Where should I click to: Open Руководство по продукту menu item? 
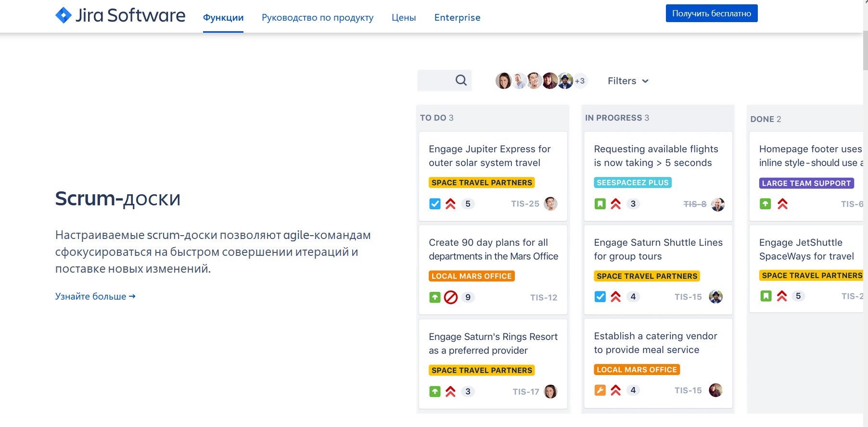(x=318, y=18)
